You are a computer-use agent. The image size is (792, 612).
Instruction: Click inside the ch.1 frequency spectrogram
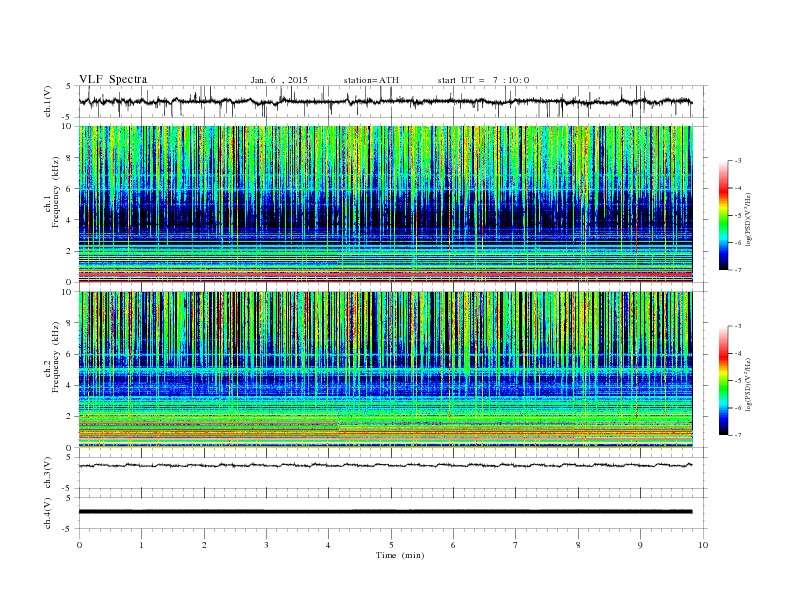pos(385,204)
